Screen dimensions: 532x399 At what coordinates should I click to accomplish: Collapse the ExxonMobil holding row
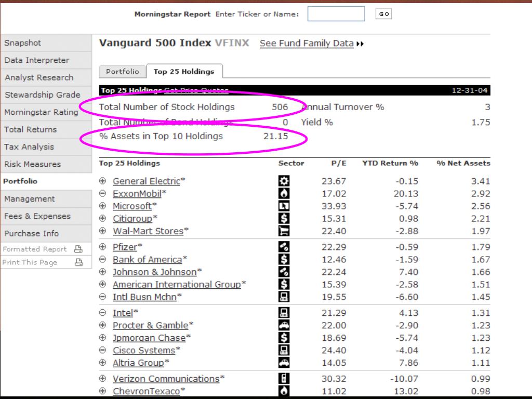coord(102,193)
